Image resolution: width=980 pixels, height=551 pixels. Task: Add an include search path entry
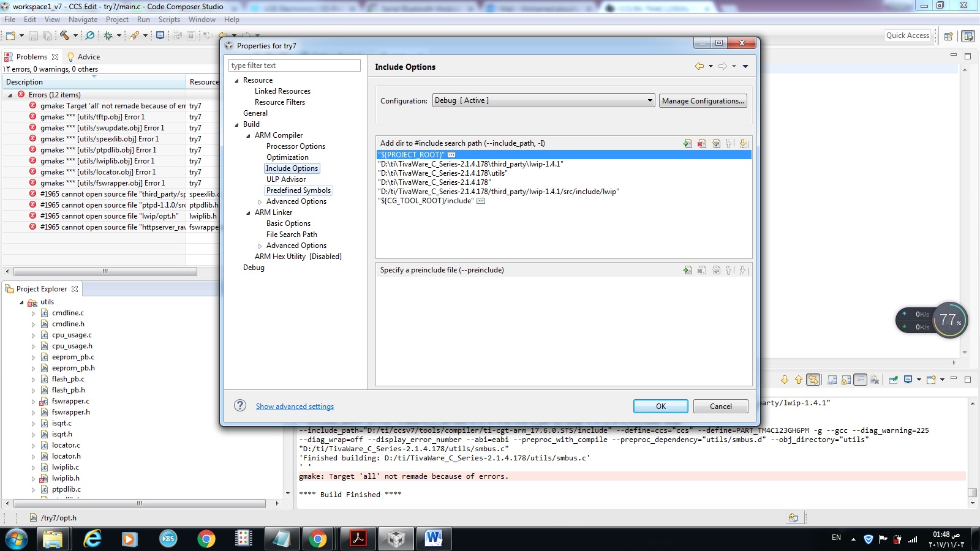point(688,143)
